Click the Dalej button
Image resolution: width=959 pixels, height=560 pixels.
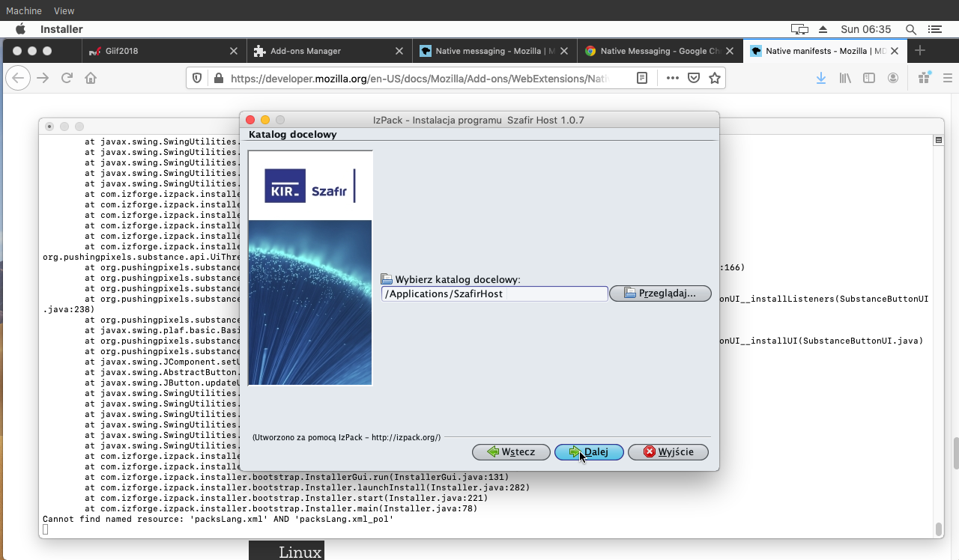coord(589,452)
